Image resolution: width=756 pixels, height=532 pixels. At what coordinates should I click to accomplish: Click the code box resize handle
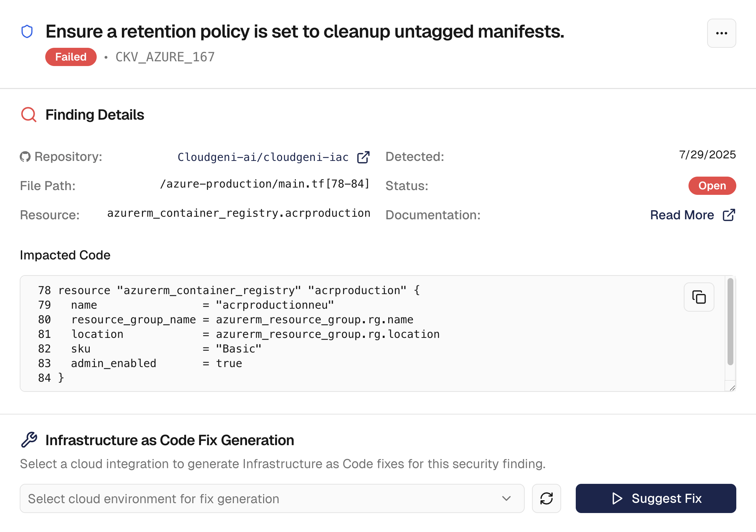[x=732, y=388]
